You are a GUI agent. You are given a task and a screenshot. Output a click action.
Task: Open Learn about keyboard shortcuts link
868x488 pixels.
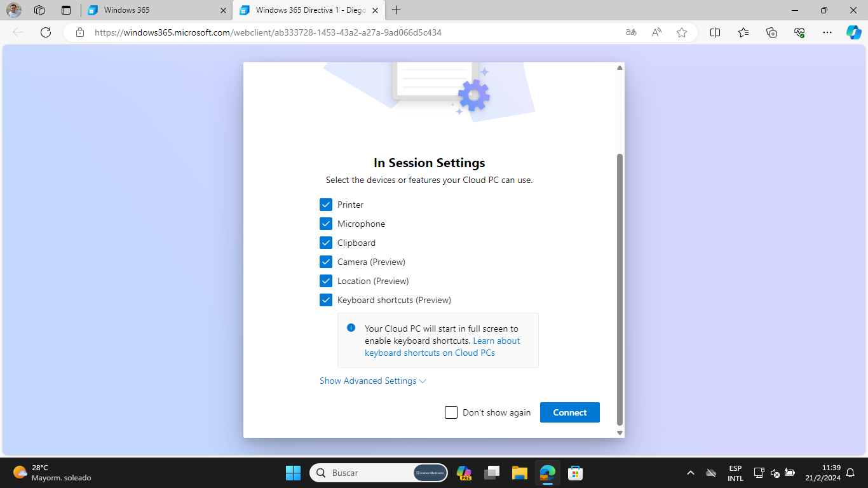[x=442, y=347]
